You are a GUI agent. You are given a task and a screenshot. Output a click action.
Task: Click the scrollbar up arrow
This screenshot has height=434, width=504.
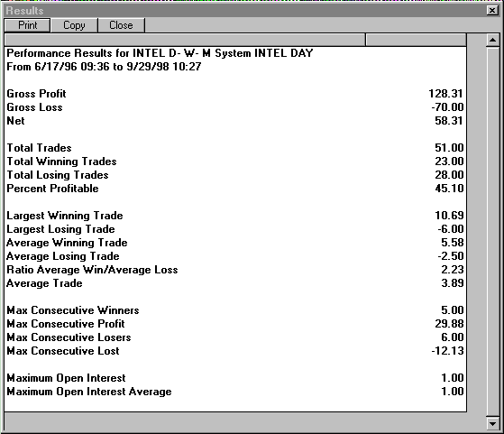click(493, 40)
